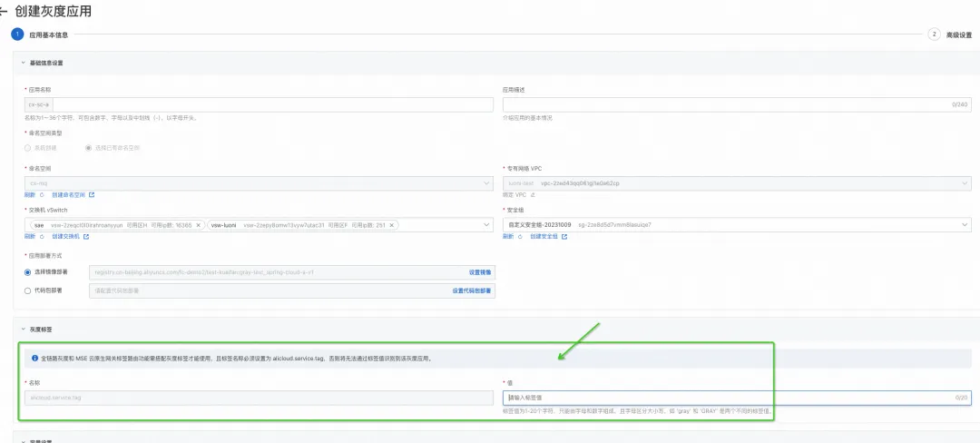The width and height of the screenshot is (980, 443).
Task: Collapse the 灰度标签 section
Action: [23, 329]
